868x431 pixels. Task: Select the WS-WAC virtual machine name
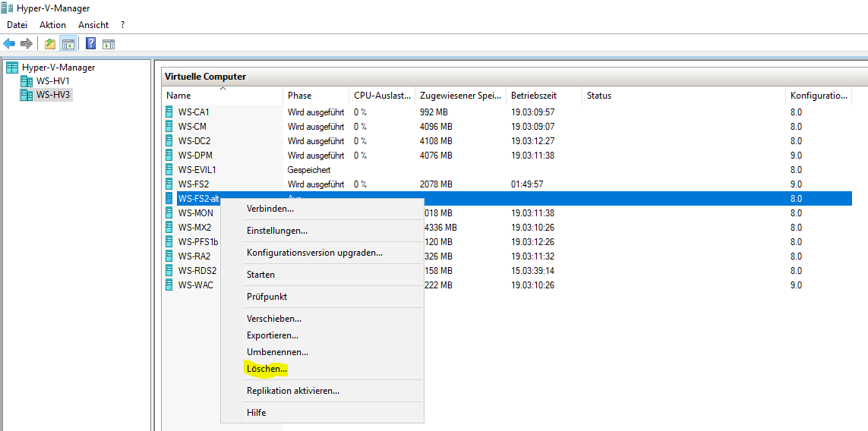pos(195,285)
